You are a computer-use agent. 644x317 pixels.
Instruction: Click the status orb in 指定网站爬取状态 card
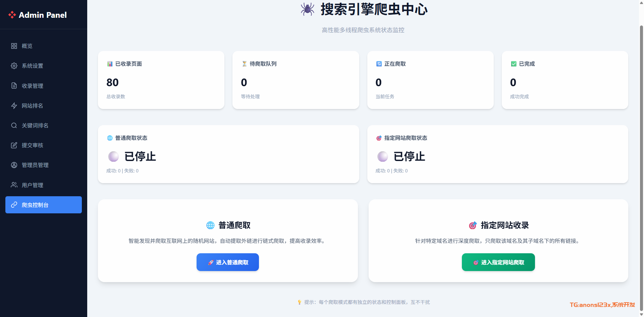click(382, 156)
